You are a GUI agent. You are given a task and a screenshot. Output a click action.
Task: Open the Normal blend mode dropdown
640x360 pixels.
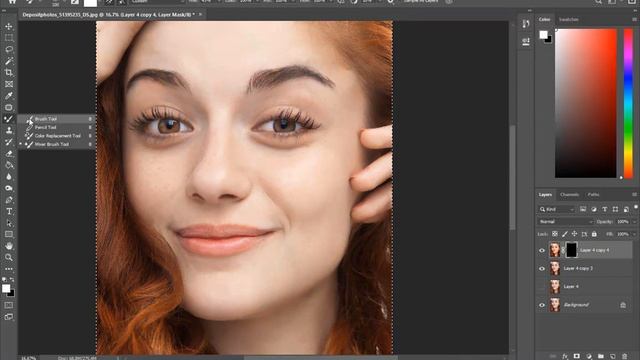[566, 222]
